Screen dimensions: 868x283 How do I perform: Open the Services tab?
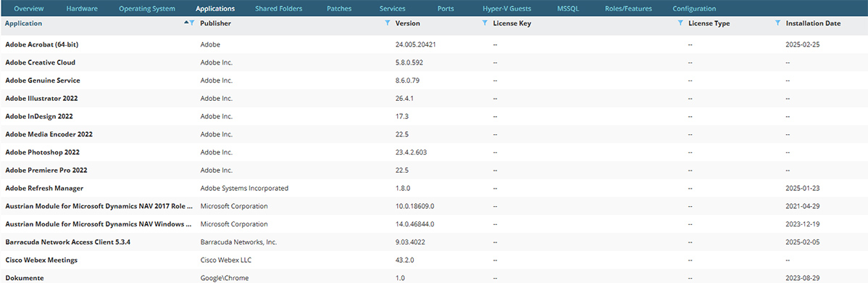pyautogui.click(x=393, y=9)
